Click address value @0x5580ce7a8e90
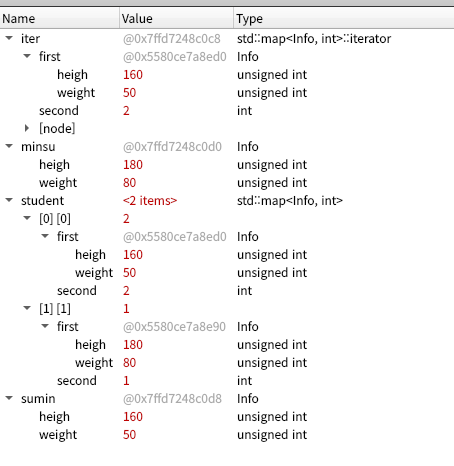Image resolution: width=454 pixels, height=466 pixels. coord(174,327)
